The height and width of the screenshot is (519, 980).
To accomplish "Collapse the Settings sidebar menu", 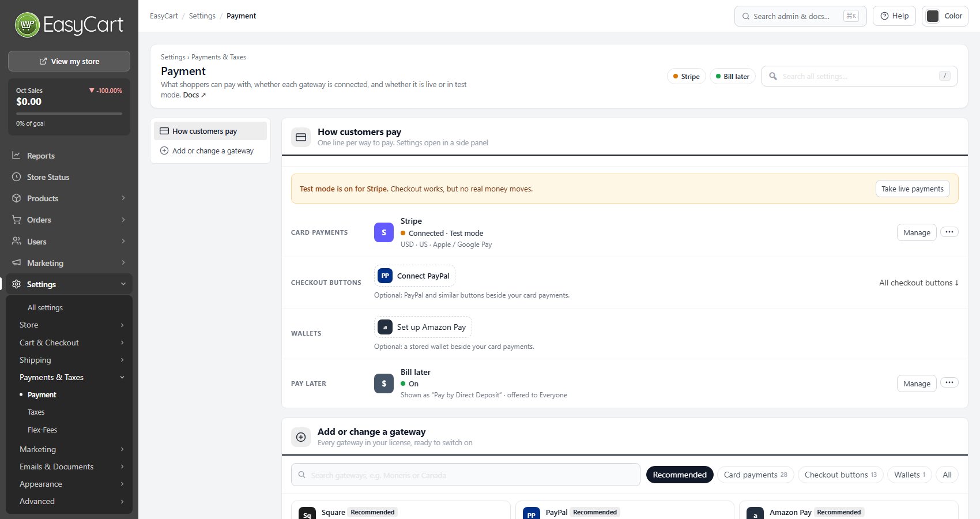I will (123, 284).
